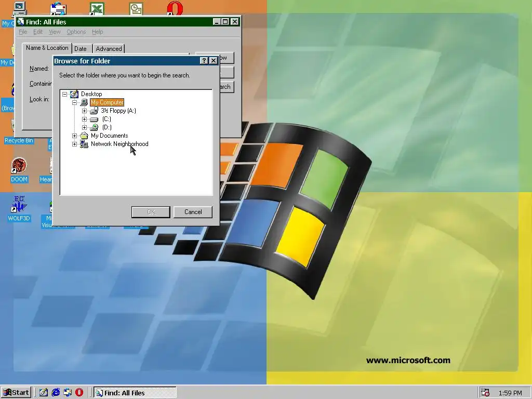Click the Find window title bar icon
Image resolution: width=532 pixels, height=399 pixels.
(21, 22)
